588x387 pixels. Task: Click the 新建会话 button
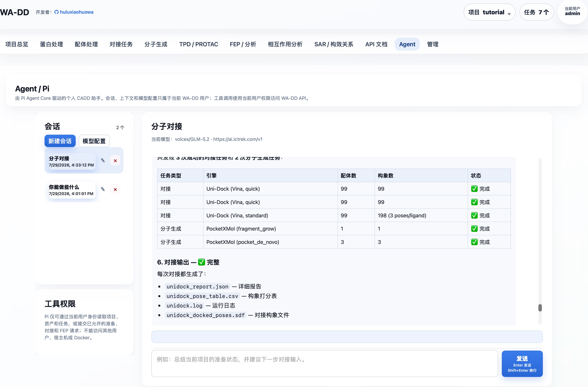(60, 141)
